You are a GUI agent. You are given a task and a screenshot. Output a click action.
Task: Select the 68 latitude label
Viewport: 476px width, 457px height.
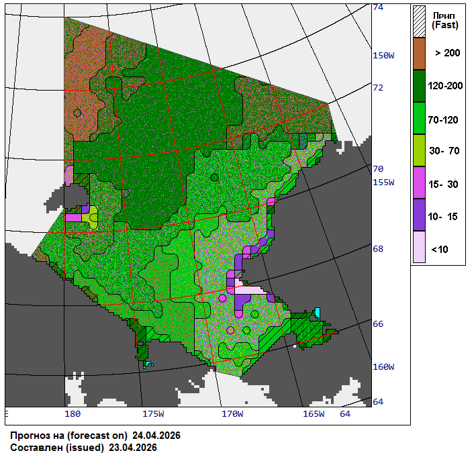click(378, 249)
